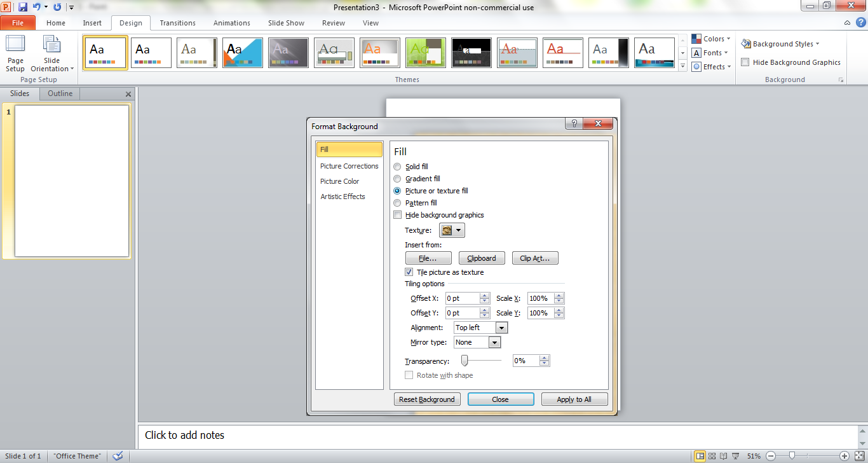868x463 pixels.
Task: Click Close button in Format Background
Action: [x=501, y=399]
